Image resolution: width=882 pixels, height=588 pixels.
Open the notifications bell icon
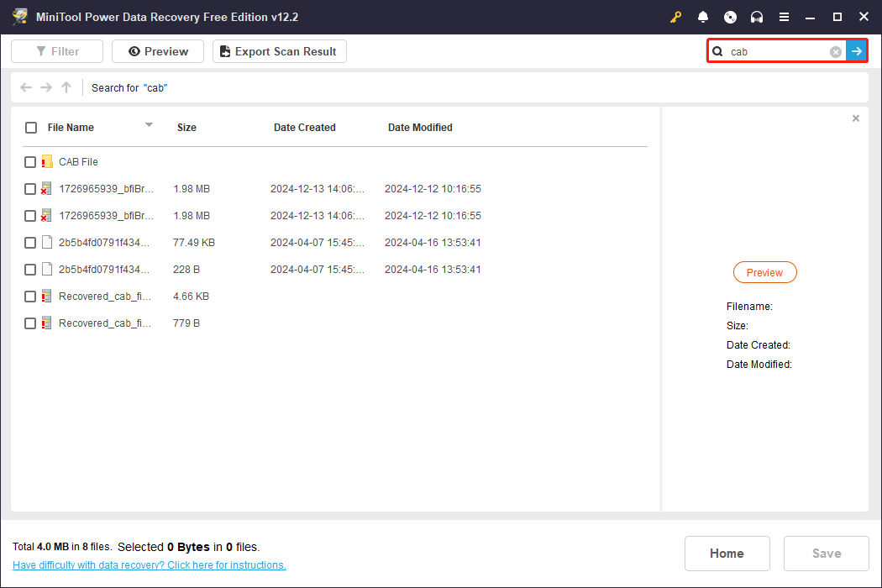tap(703, 17)
